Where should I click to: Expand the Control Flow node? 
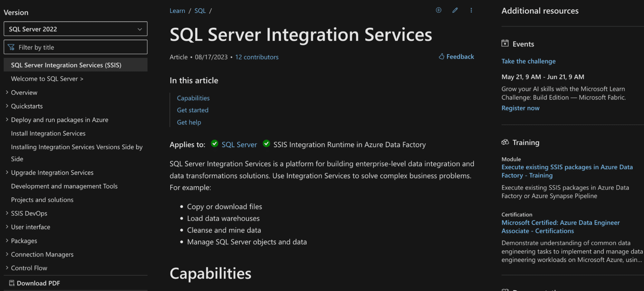7,268
